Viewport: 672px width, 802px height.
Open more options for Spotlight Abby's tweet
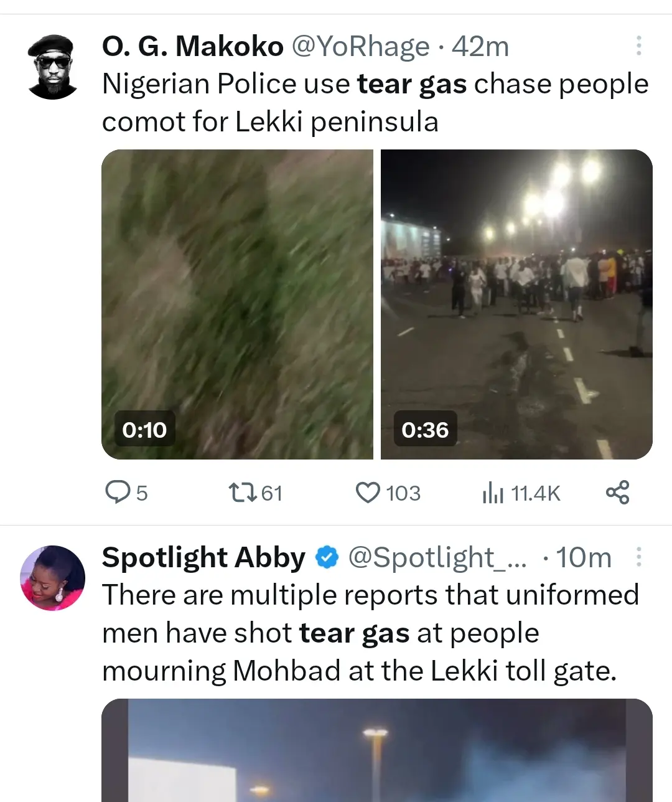pos(638,557)
